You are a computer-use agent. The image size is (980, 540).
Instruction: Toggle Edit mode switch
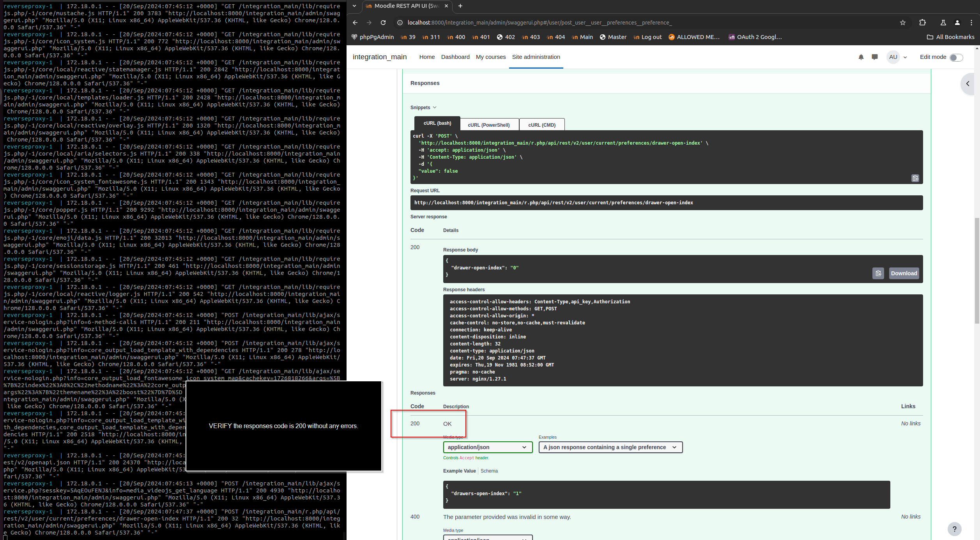click(956, 57)
